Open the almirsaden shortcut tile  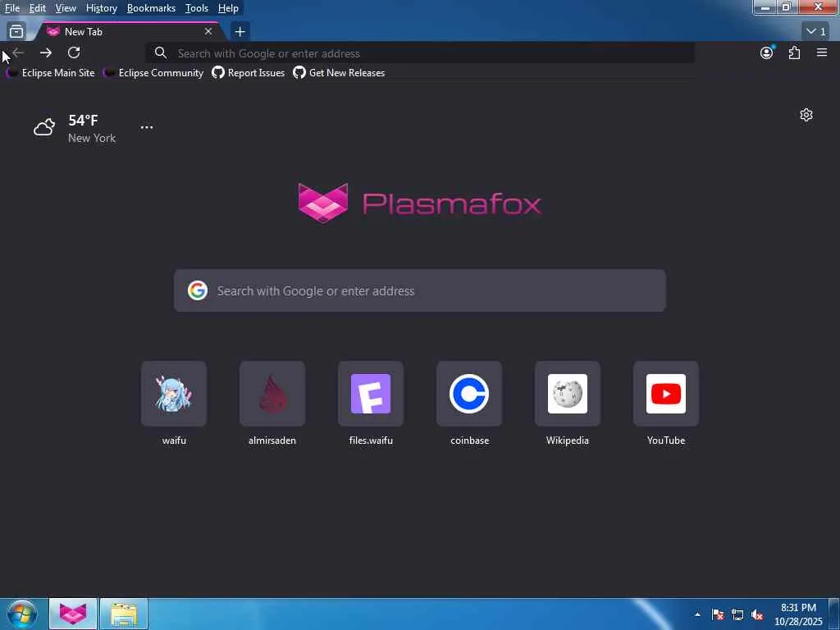[x=272, y=394]
